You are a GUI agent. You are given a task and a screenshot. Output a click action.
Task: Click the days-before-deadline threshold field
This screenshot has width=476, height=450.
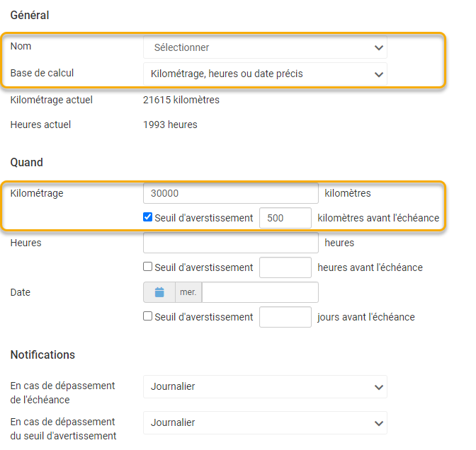[285, 317]
